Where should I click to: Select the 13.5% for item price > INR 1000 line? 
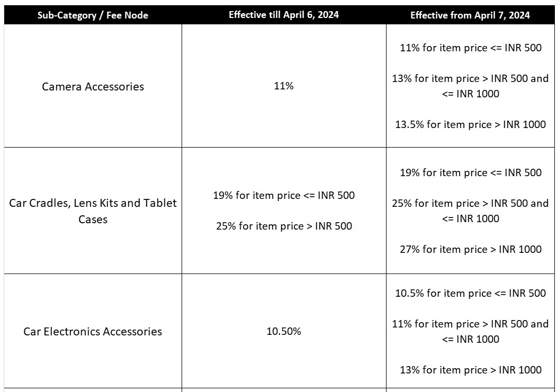pyautogui.click(x=470, y=125)
